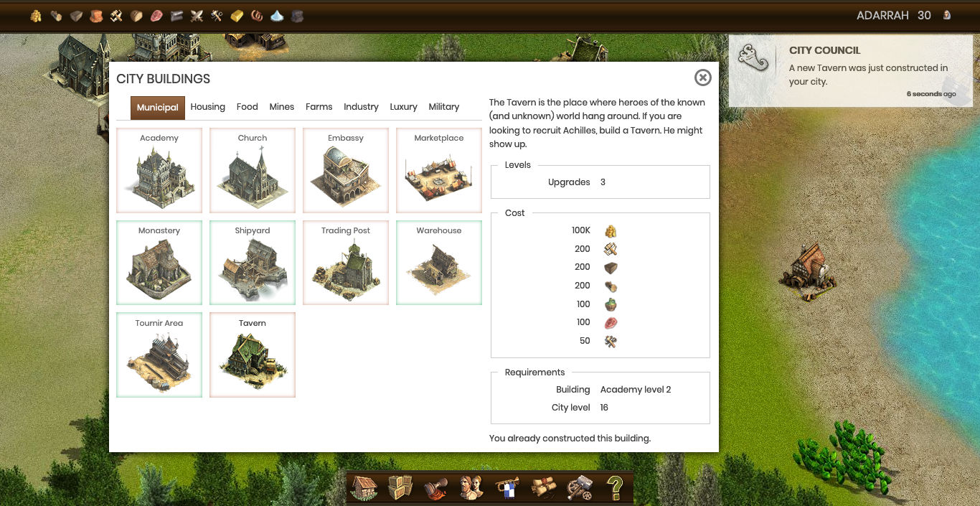Click the meat steak resource icon in top bar
Image resolution: width=980 pixels, height=506 pixels.
point(156,16)
